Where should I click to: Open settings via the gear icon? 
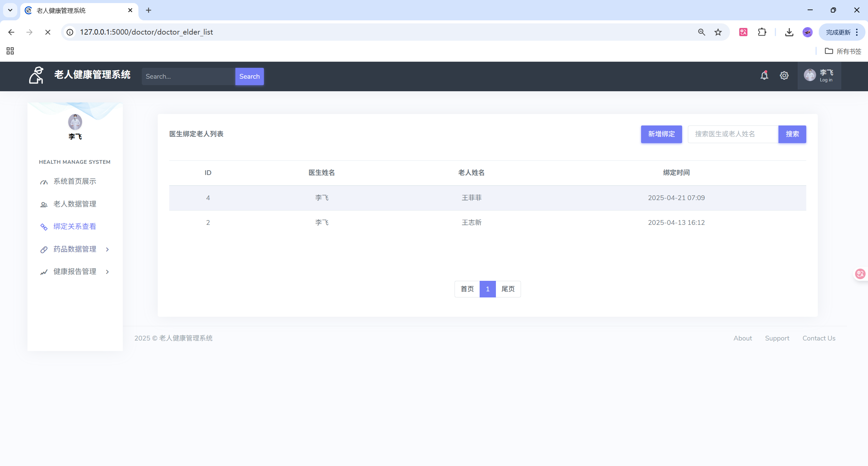point(784,75)
